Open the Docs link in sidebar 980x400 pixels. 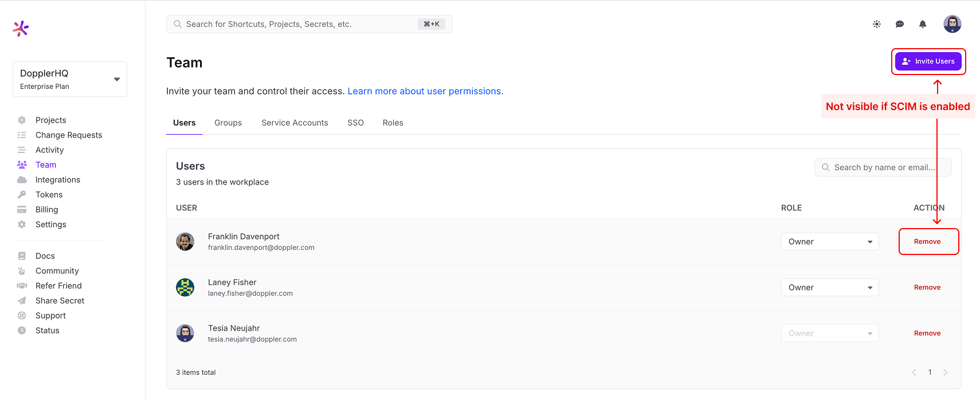(45, 256)
